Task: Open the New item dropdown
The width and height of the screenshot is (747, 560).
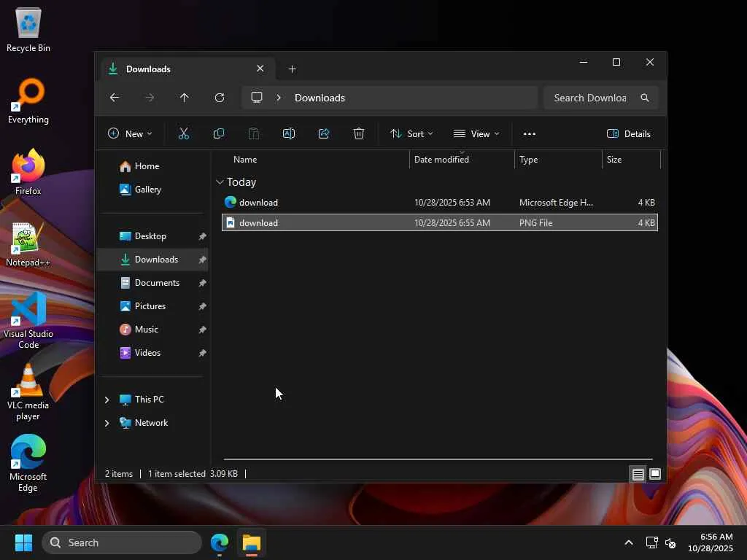Action: coord(130,133)
